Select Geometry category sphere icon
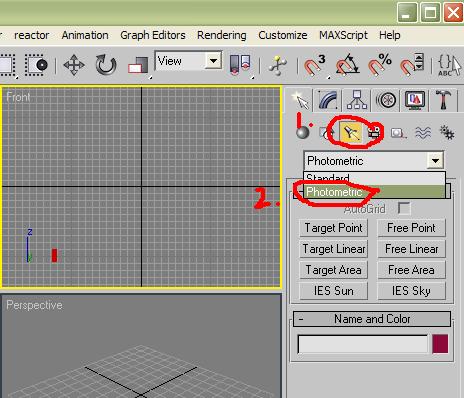 tap(303, 132)
